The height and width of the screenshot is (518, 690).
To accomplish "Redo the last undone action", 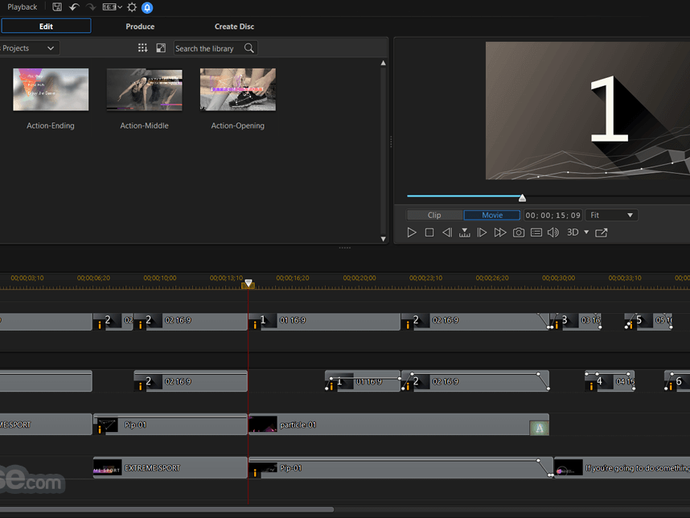I will 91,7.
